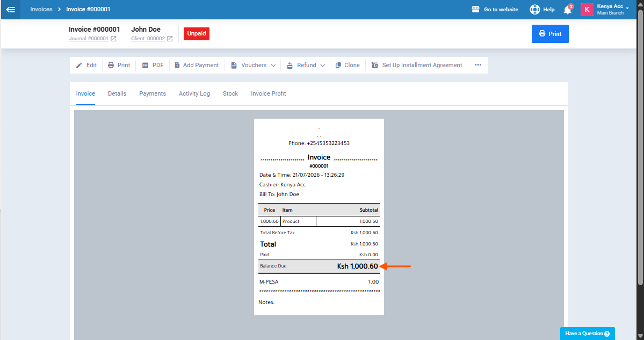The image size is (644, 340).
Task: Switch to the Payments tab
Action: click(153, 93)
